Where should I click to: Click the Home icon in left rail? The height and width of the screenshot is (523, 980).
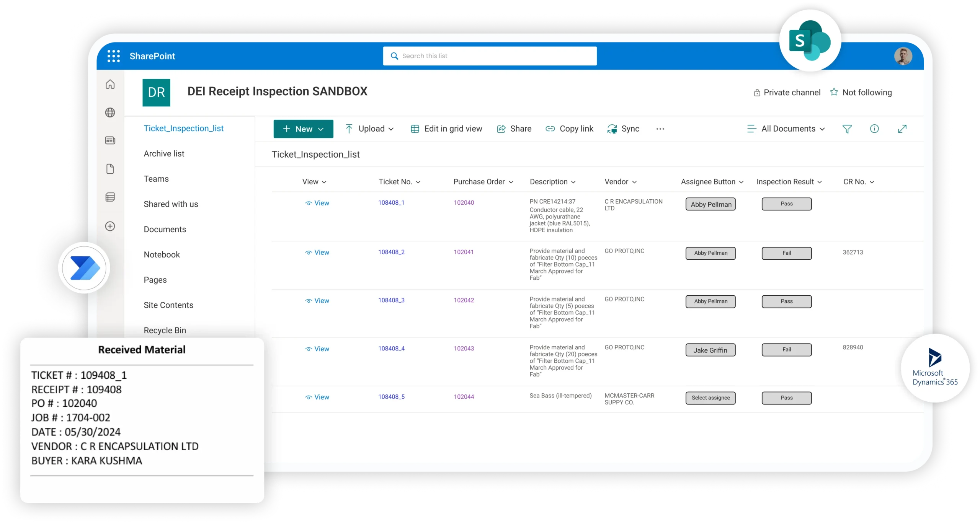coord(110,84)
